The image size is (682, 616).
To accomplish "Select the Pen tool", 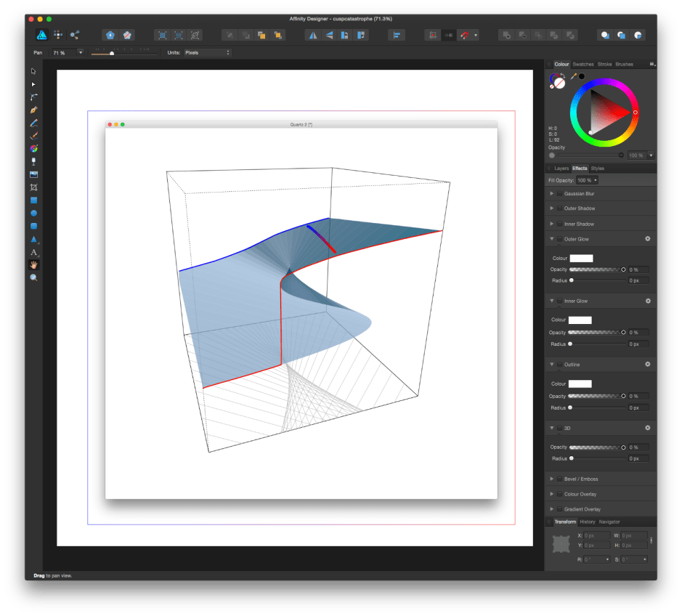I will pyautogui.click(x=33, y=110).
